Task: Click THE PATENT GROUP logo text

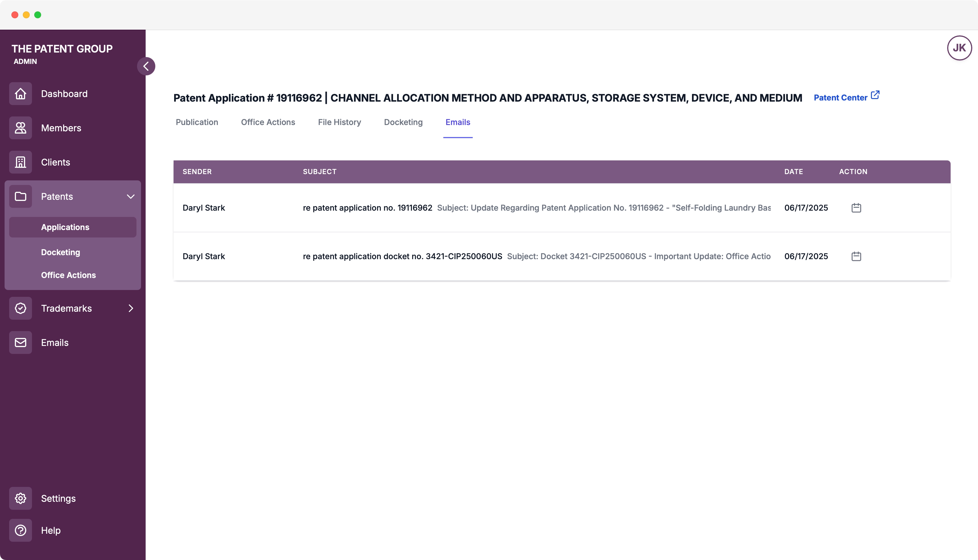Action: [x=62, y=49]
